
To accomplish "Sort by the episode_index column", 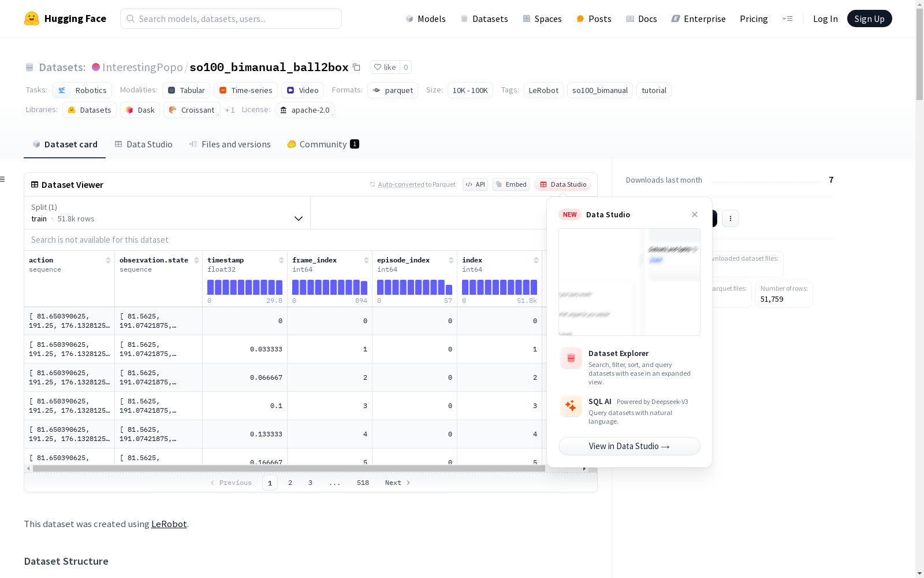I will click(x=451, y=260).
